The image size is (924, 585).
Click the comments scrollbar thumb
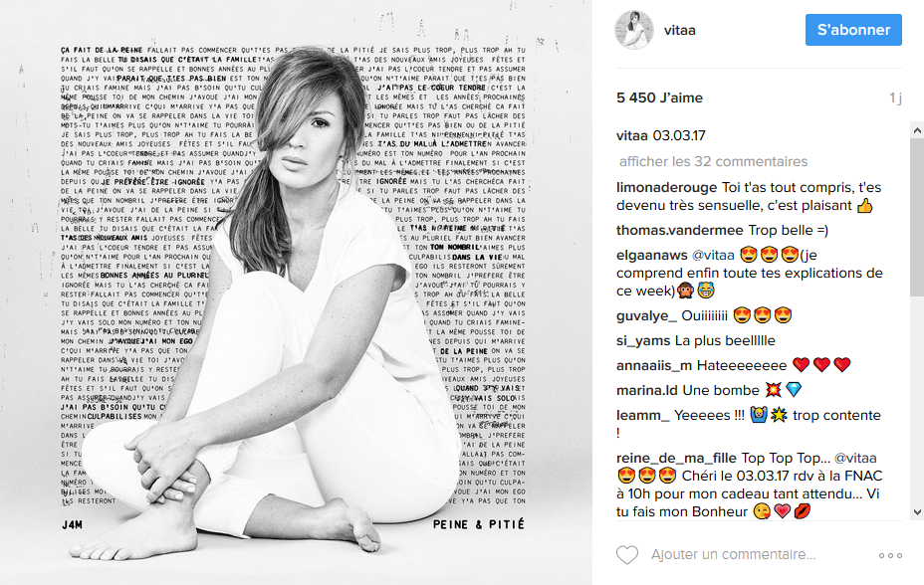pos(917,218)
